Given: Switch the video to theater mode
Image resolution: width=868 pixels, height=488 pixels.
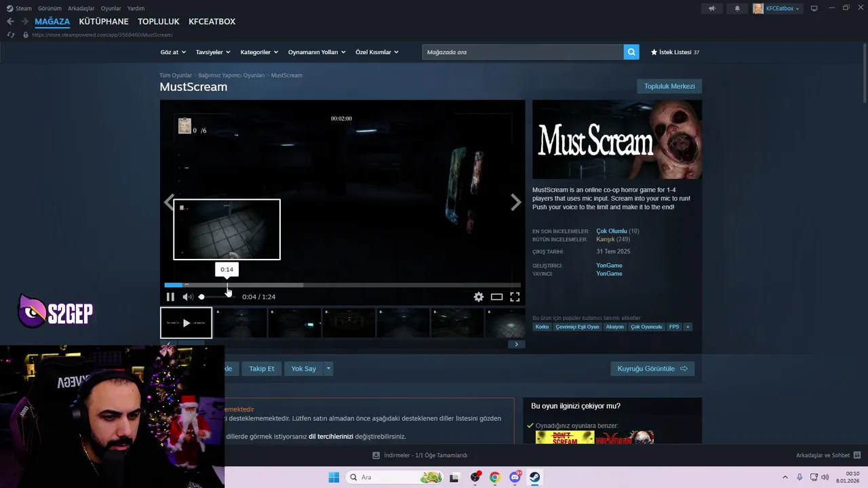Looking at the screenshot, I should pyautogui.click(x=497, y=297).
